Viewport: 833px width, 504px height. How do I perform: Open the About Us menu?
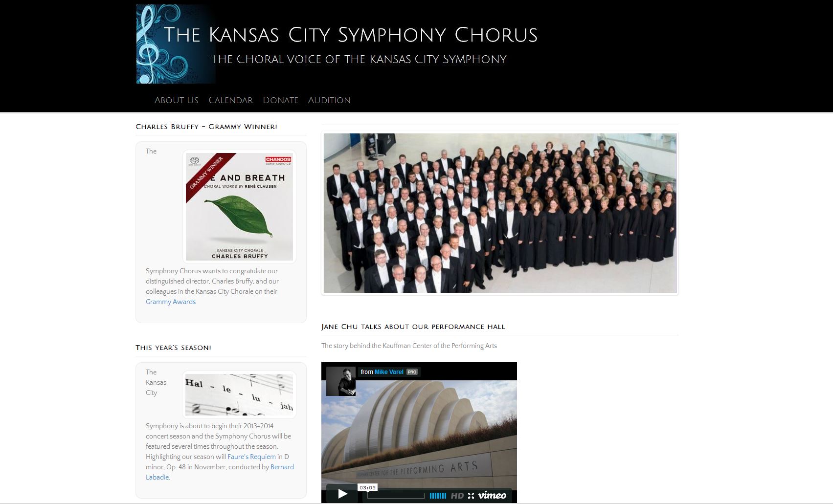point(177,100)
